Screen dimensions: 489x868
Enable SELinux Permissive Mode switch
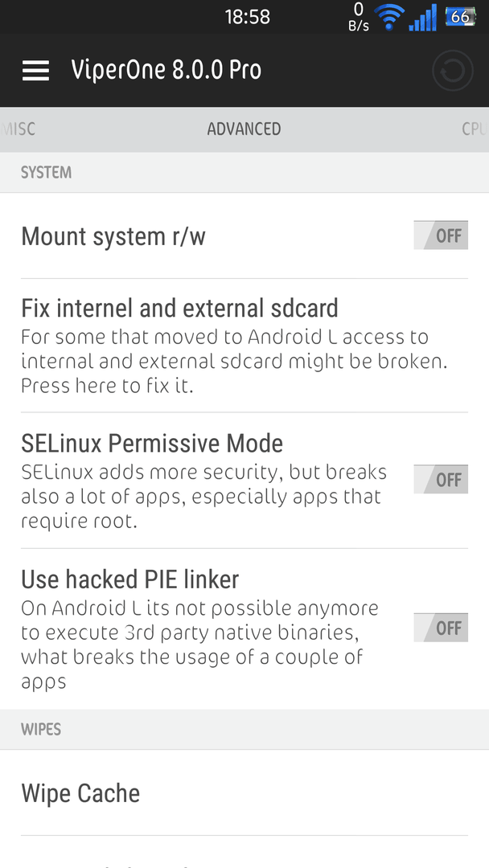click(x=441, y=480)
